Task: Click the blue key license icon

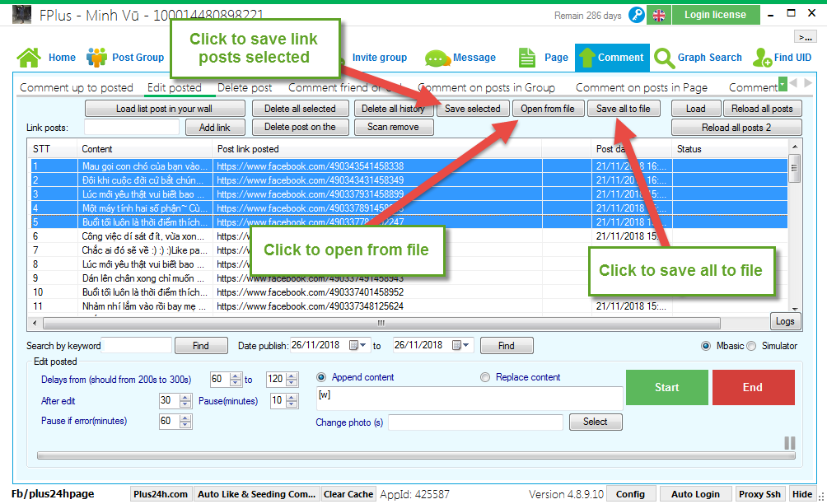Action: pyautogui.click(x=637, y=15)
